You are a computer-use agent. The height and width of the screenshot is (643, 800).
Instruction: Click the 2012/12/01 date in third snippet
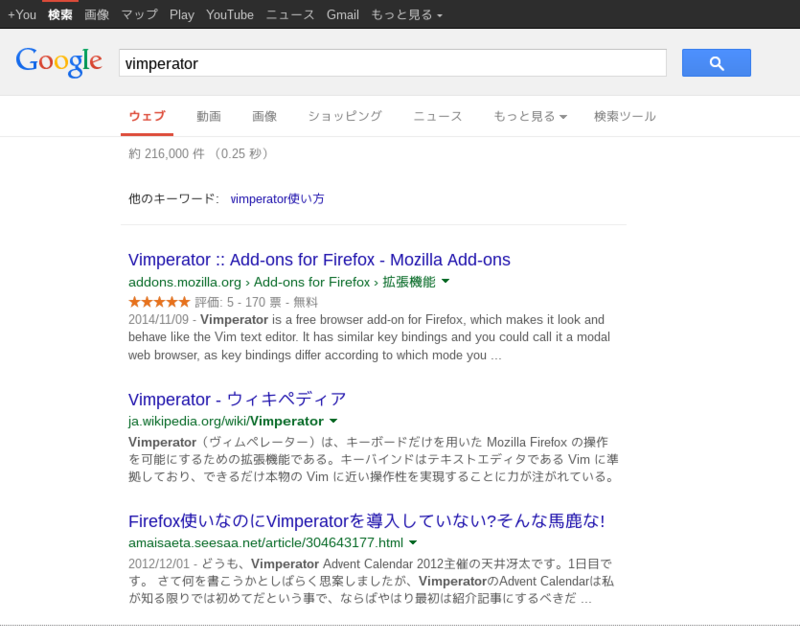159,564
